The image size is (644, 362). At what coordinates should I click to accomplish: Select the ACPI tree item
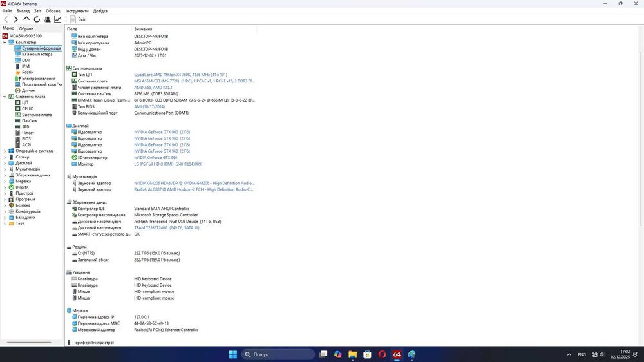(26, 145)
